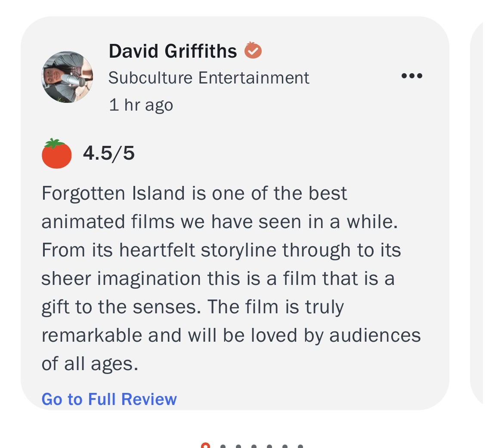Jump to the fourth review carousel dot
Image resolution: width=492 pixels, height=448 pixels.
(x=254, y=446)
